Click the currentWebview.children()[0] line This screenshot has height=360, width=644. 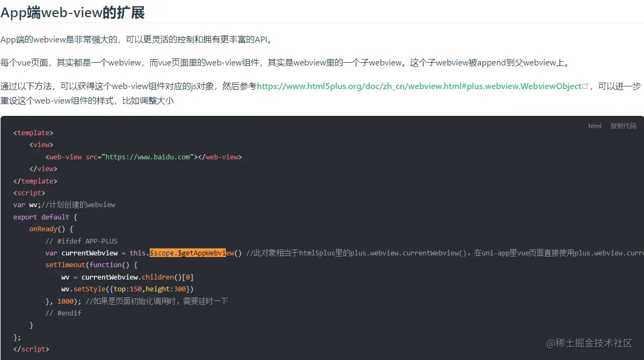click(x=129, y=277)
